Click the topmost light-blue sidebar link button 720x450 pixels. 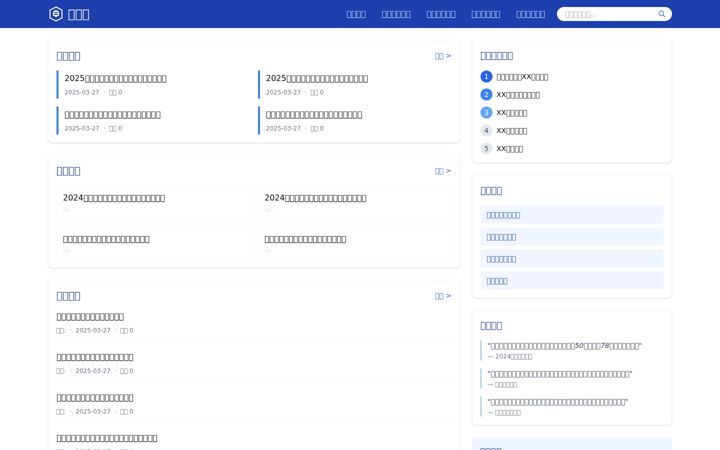coord(572,215)
